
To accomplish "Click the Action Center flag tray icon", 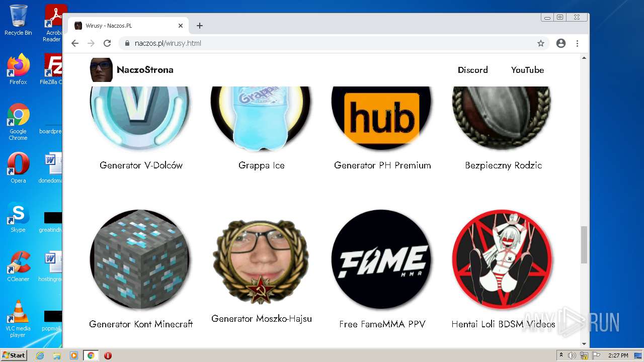I will tap(596, 355).
